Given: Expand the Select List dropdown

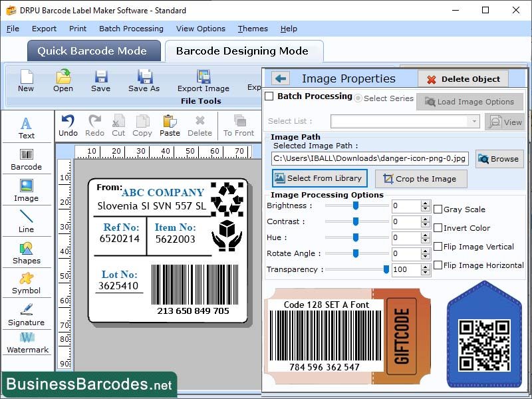Looking at the screenshot, I should coord(473,122).
